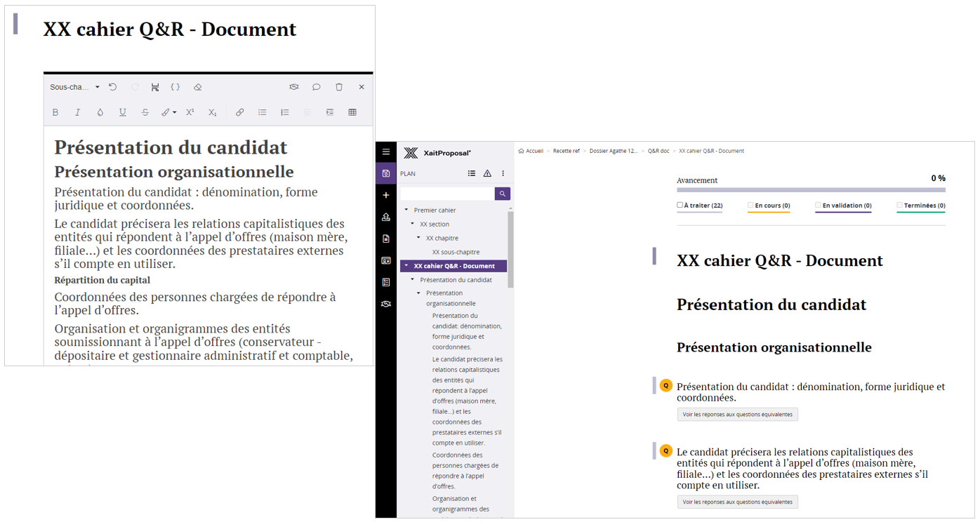The height and width of the screenshot is (522, 980).
Task: Click the trash delete icon in editor
Action: (x=339, y=87)
